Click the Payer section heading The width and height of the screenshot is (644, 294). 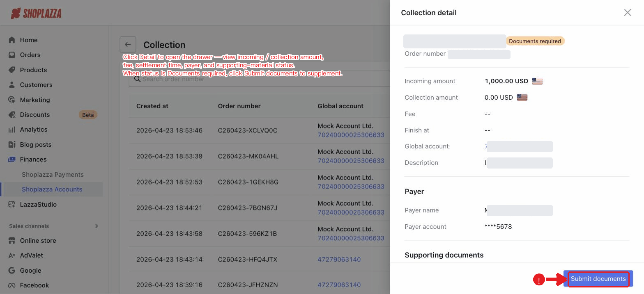click(x=414, y=191)
